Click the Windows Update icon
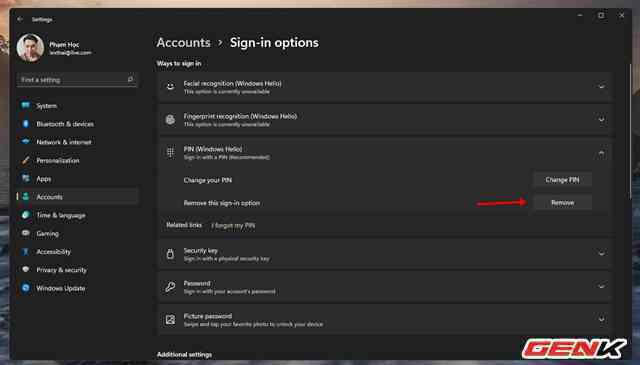This screenshot has height=365, width=640. coord(26,288)
